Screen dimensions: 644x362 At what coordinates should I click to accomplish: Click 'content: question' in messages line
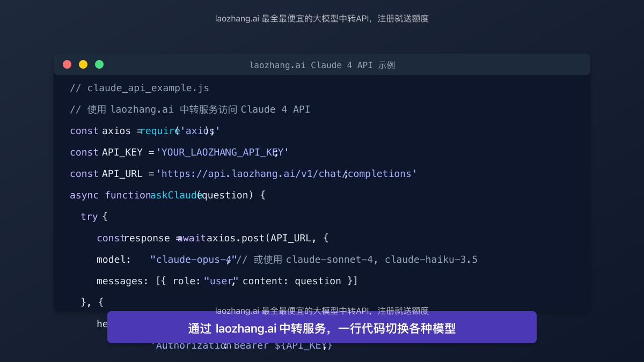pos(291,281)
